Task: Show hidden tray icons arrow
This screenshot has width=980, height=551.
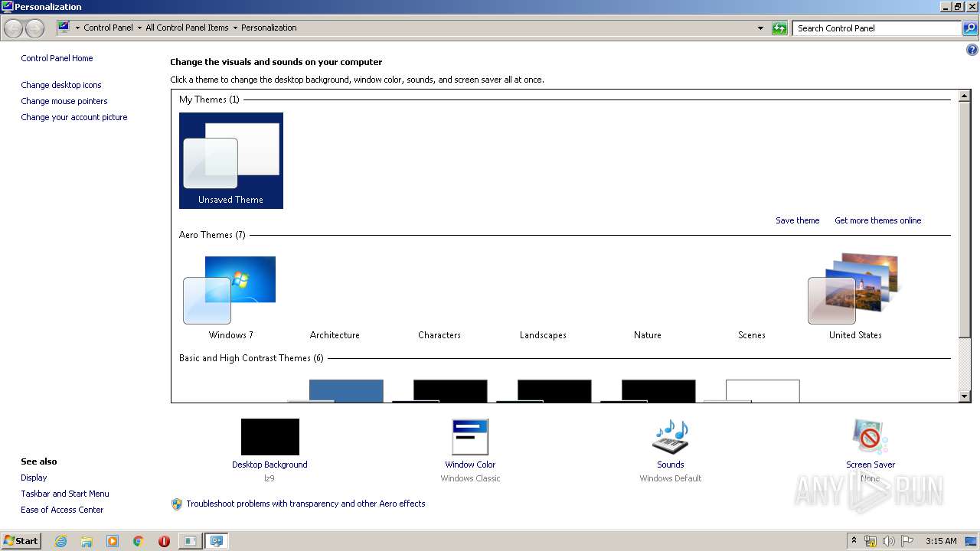Action: [x=854, y=541]
